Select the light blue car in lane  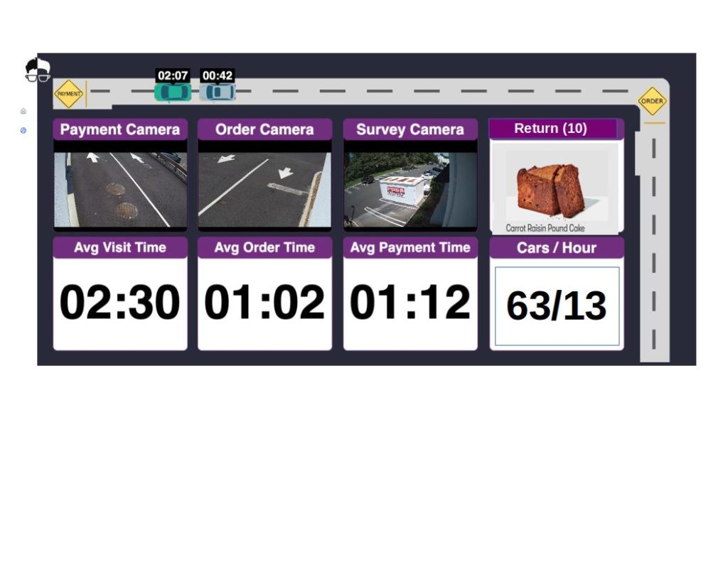click(x=218, y=92)
